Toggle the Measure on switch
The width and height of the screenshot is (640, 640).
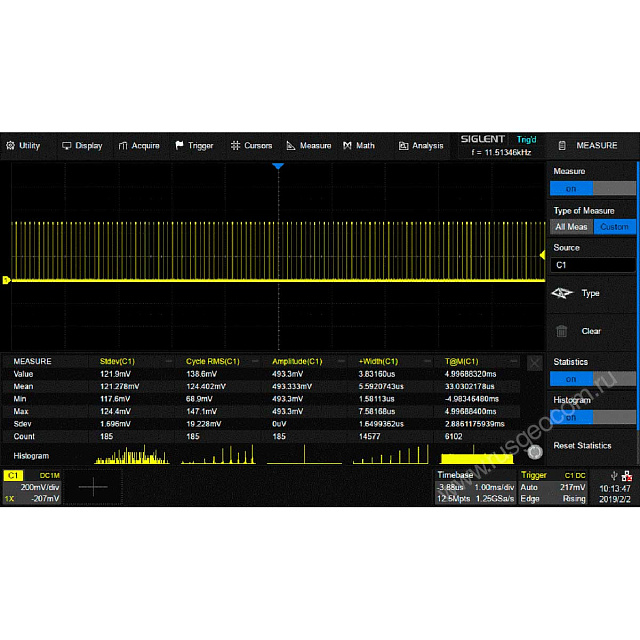pos(593,188)
